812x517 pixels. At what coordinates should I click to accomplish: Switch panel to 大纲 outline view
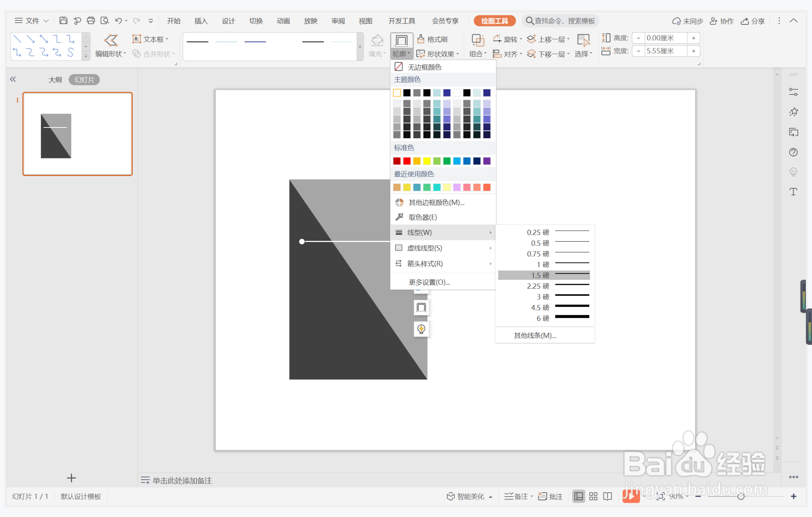55,79
